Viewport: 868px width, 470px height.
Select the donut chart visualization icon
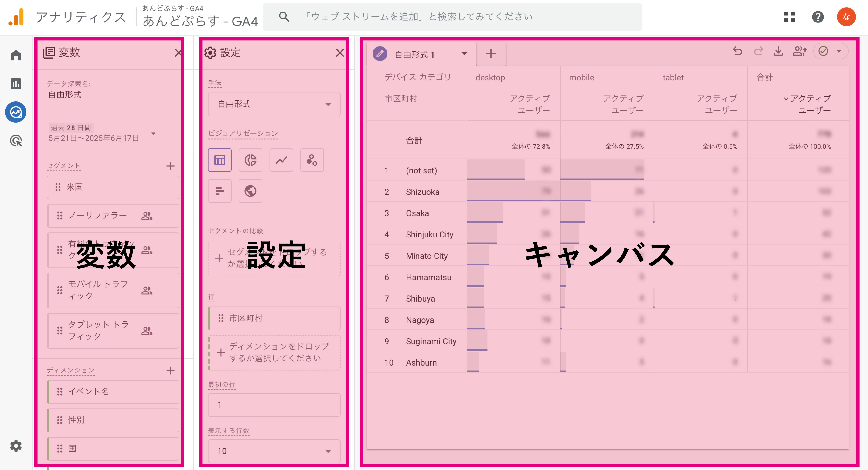click(x=250, y=160)
